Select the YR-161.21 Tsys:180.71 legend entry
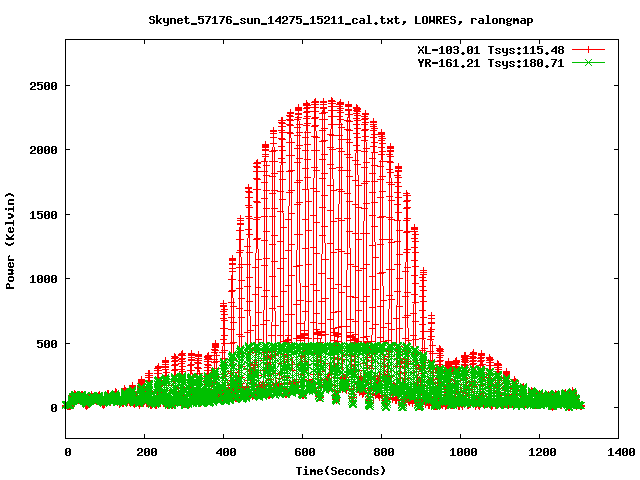Screen dimensions: 640x480 click(x=491, y=63)
